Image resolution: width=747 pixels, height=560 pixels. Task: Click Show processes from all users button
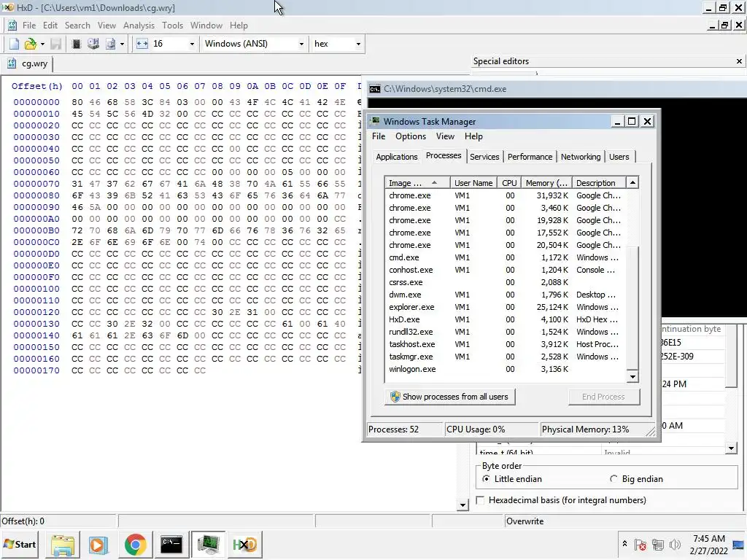pyautogui.click(x=449, y=397)
